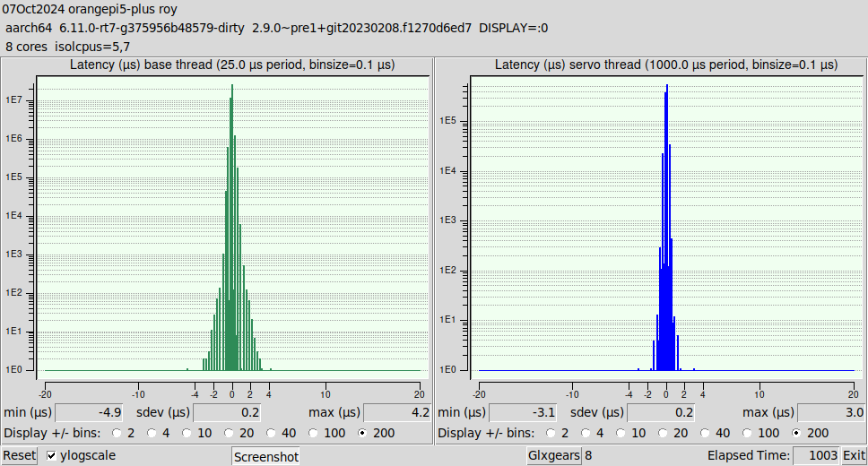Select 10 bins for servo thread
Image resolution: width=868 pixels, height=466 pixels.
[x=621, y=433]
